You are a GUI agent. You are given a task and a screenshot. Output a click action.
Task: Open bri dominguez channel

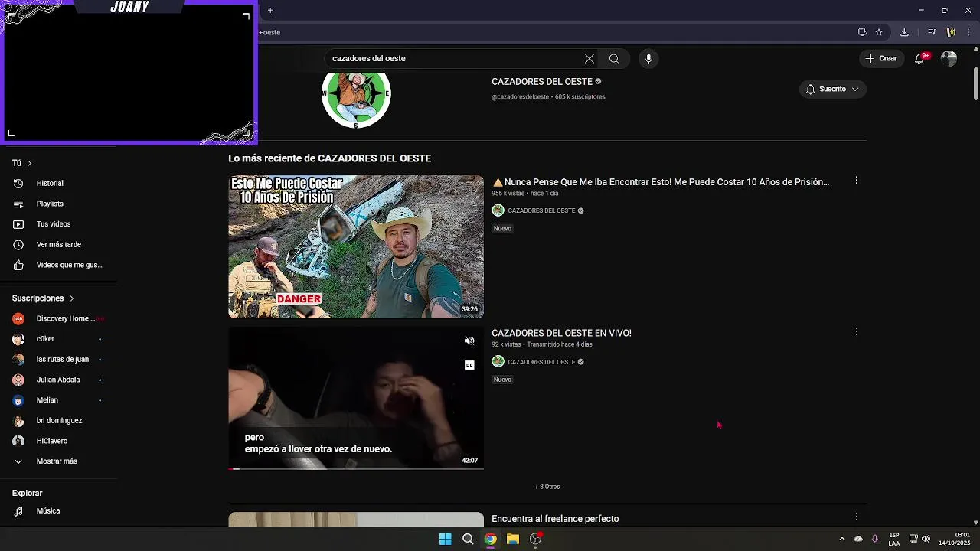pyautogui.click(x=58, y=421)
